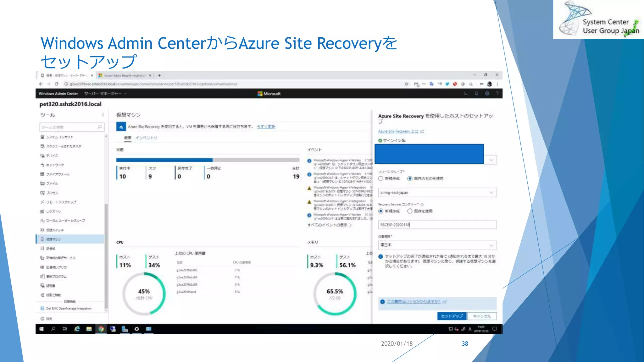Expand すべてのイベントの表示 link
644x362 pixels.
click(329, 225)
